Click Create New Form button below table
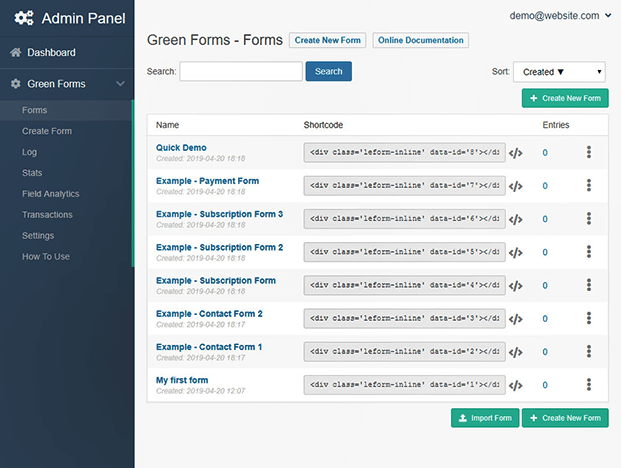This screenshot has width=621, height=468. click(x=565, y=418)
